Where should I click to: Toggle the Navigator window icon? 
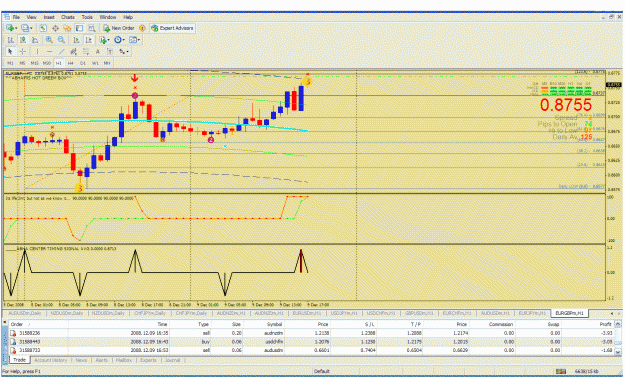coord(67,28)
